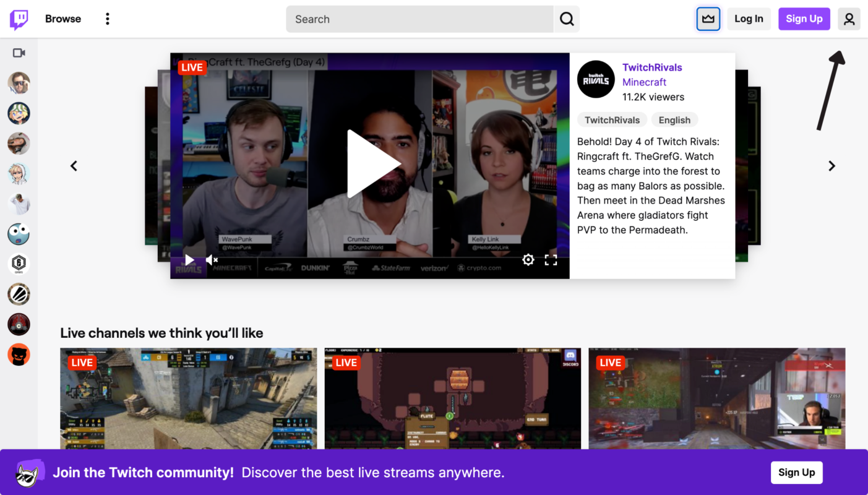Open the three-dot More menu

click(x=108, y=19)
